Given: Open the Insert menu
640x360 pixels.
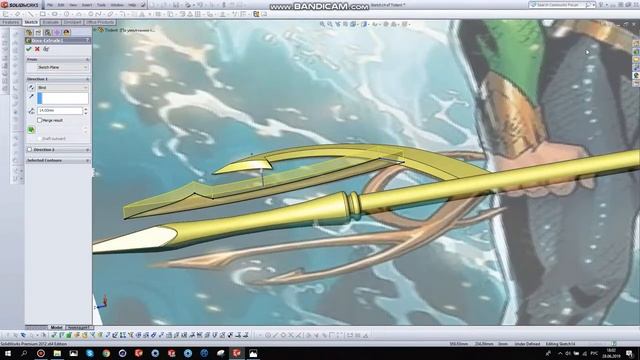Looking at the screenshot, I should (x=87, y=5).
